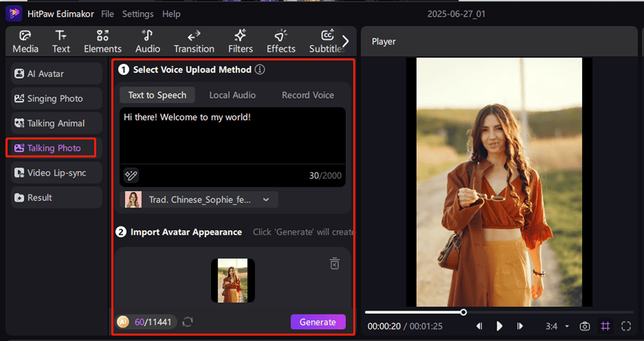The height and width of the screenshot is (341, 644).
Task: Select the imported avatar photo thumbnail
Action: click(233, 280)
